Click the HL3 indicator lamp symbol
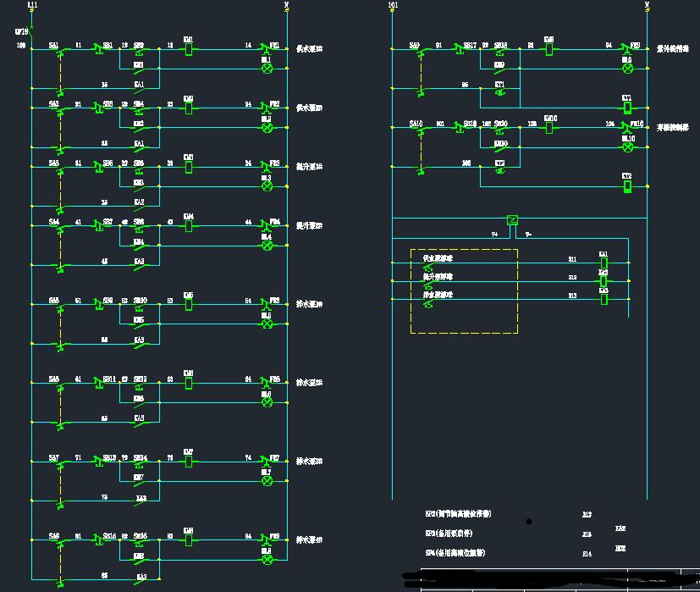 tap(267, 186)
